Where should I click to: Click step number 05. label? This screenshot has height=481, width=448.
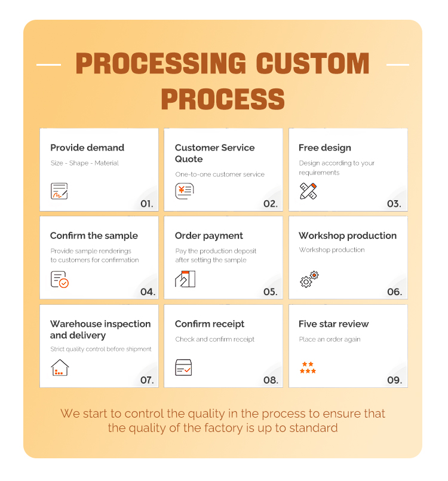point(271,292)
